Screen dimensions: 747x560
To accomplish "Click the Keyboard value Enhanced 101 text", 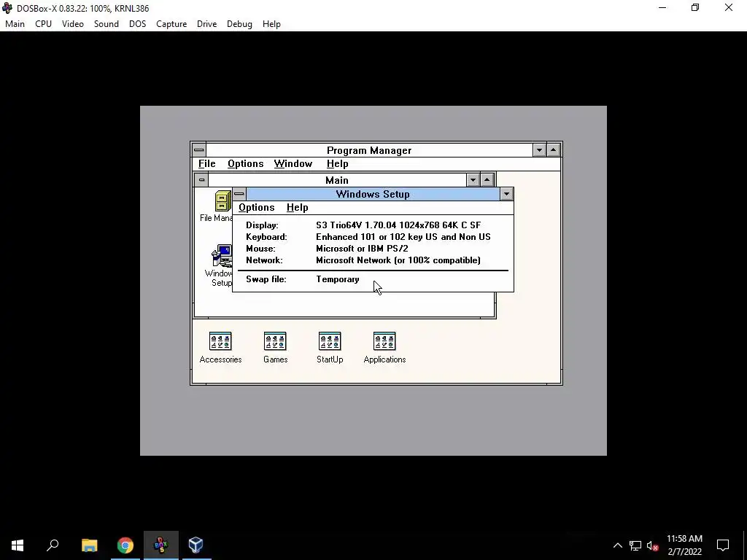I will pos(403,237).
